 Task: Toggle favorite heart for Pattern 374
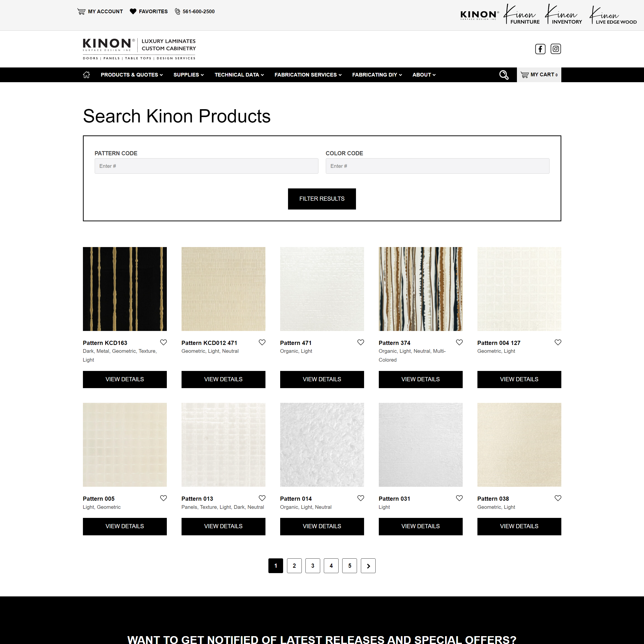pos(459,342)
